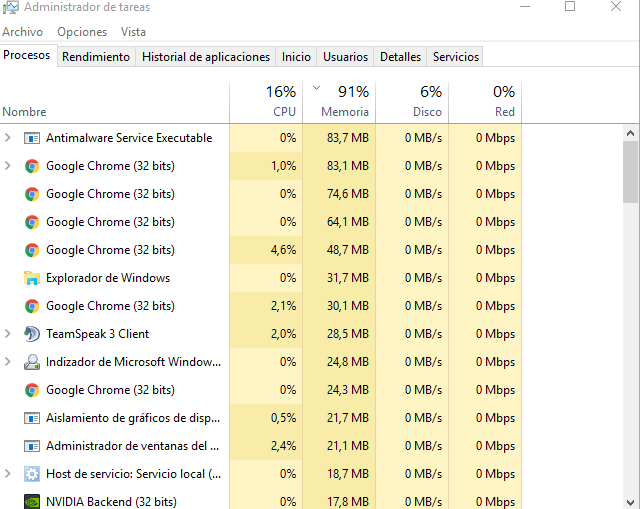Click Chrome icon in the 30,1 MB row
The width and height of the screenshot is (640, 509).
pyautogui.click(x=32, y=306)
